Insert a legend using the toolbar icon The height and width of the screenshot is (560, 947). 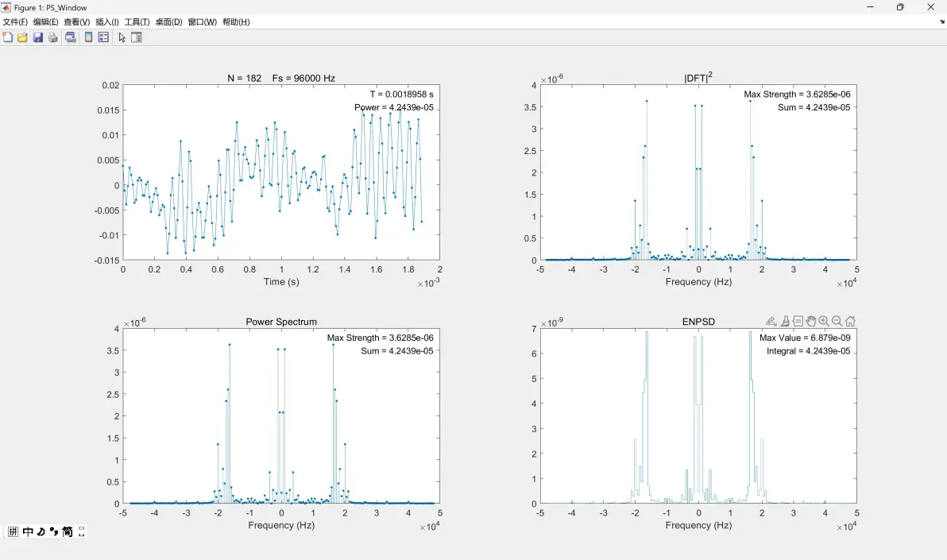tap(103, 37)
